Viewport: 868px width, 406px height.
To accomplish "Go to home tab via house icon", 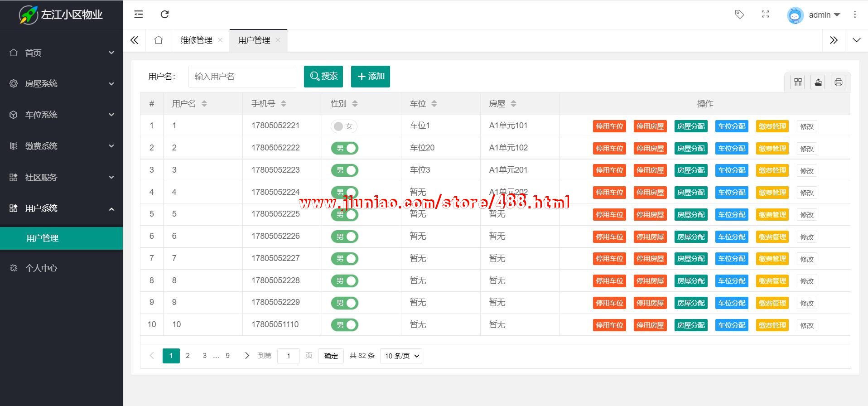I will (158, 40).
